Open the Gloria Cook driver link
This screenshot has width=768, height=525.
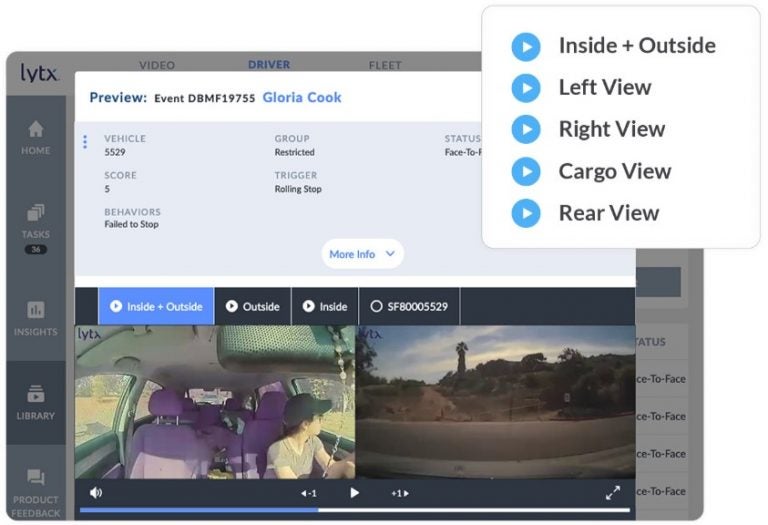point(302,97)
